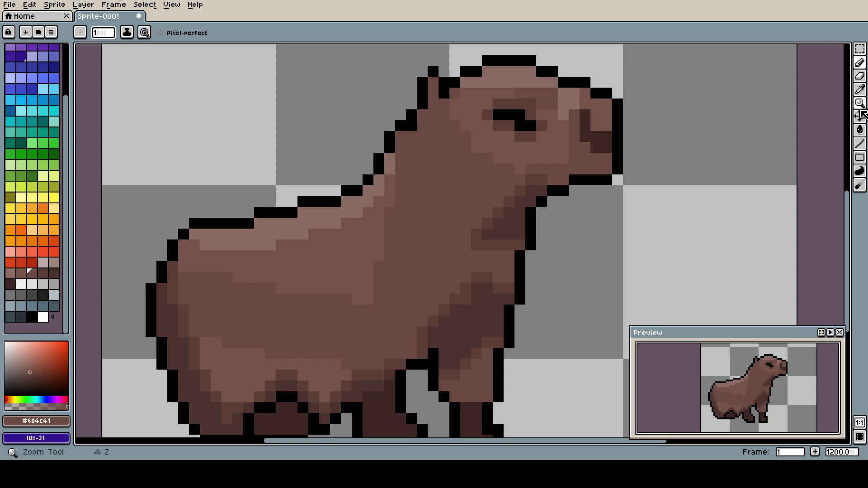Open the palette options hamburger menu
The image size is (868, 488).
coord(51,32)
